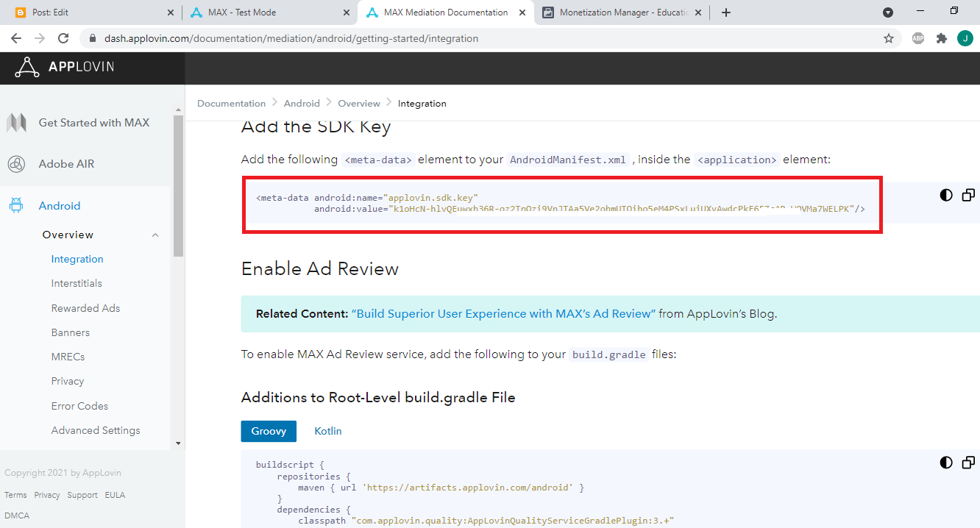Switch to the Monetization Manager tab
The image size is (980, 528).
pos(623,13)
